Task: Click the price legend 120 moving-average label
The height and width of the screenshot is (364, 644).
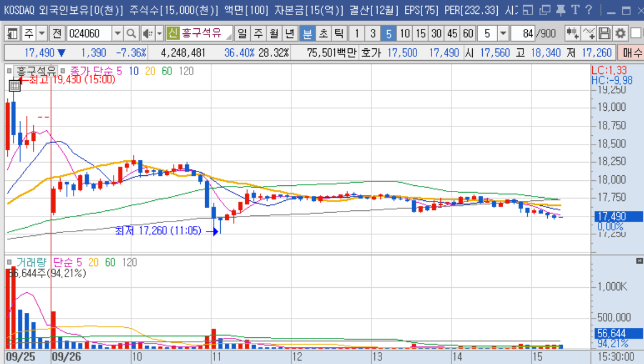Action: pyautogui.click(x=186, y=71)
